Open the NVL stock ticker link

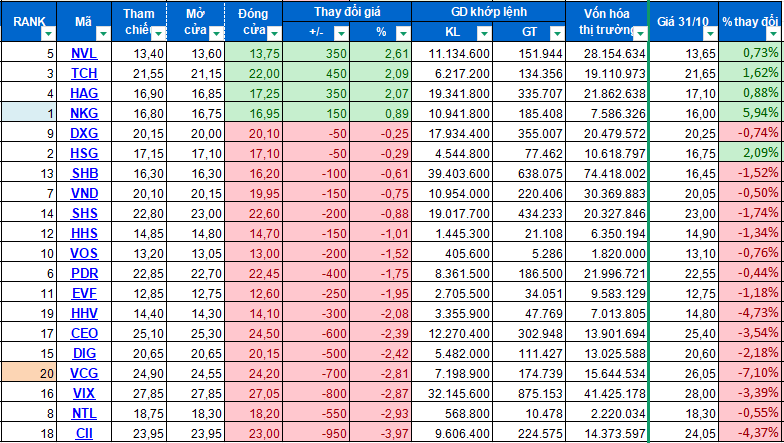[x=84, y=54]
